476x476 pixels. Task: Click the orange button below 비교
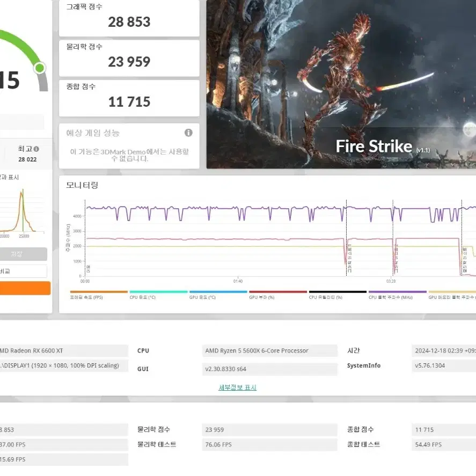click(x=25, y=288)
